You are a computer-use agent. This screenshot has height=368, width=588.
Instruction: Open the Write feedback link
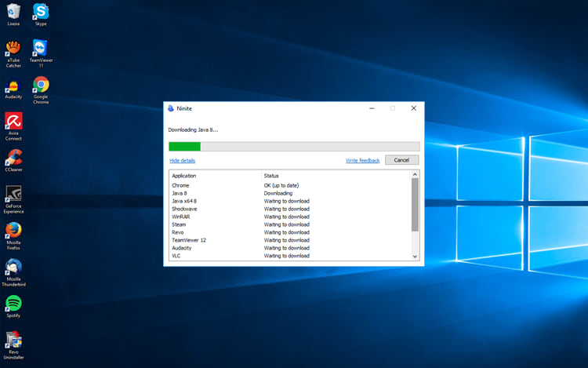(362, 160)
